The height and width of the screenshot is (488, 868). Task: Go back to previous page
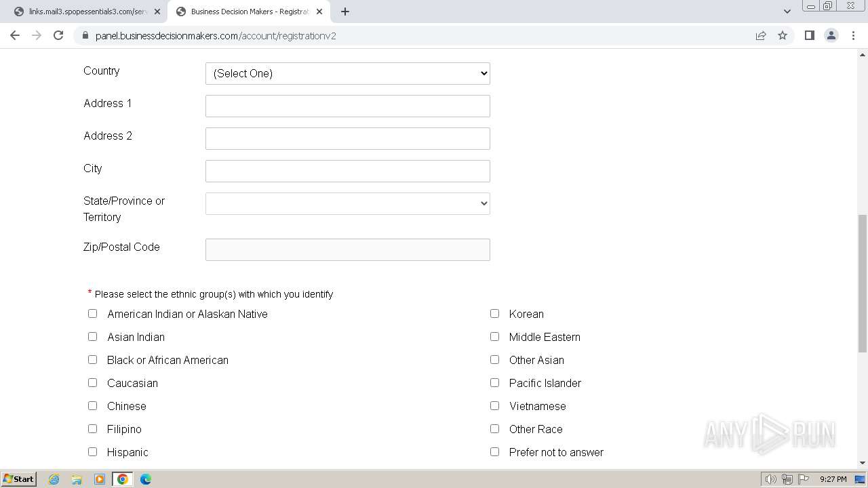tap(15, 35)
